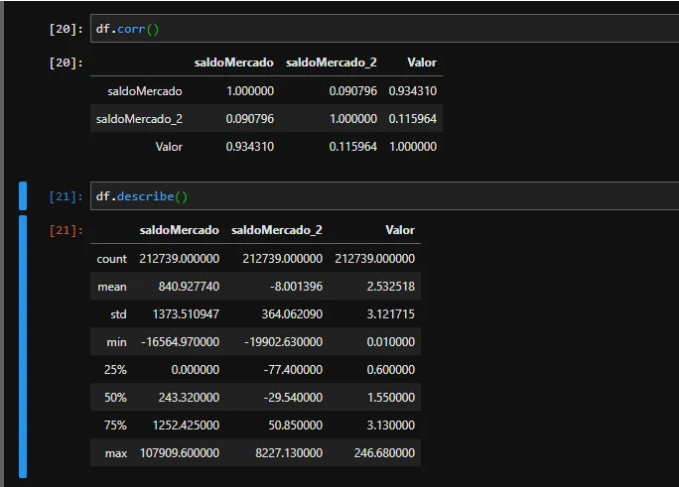Select 0.934310 in the Valor row of corr
This screenshot has width=679, height=487.
tap(250, 147)
